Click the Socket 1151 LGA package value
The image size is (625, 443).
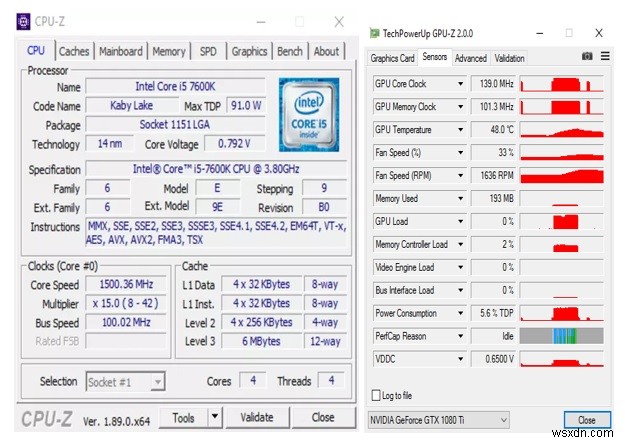pyautogui.click(x=175, y=124)
